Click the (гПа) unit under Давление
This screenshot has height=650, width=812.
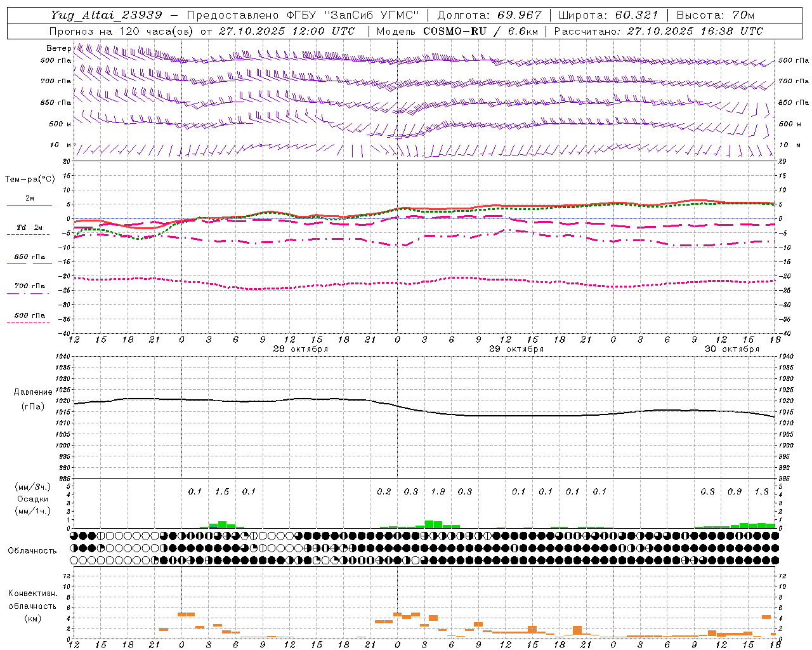[33, 407]
